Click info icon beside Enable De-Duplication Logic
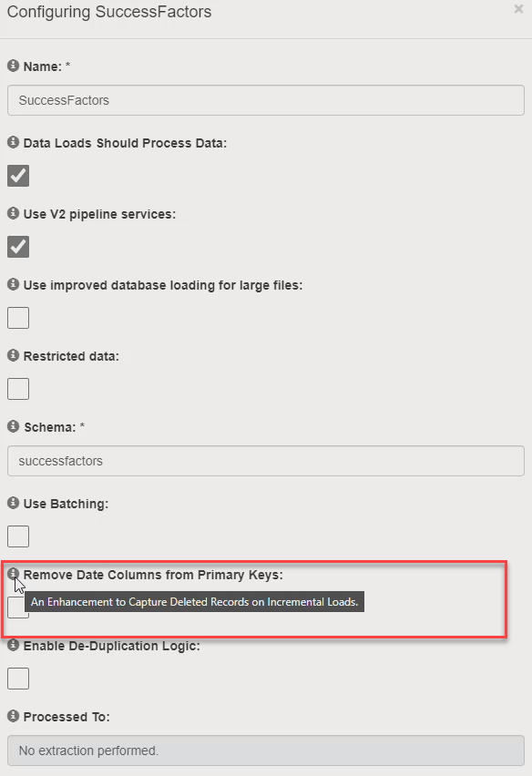 [14, 645]
